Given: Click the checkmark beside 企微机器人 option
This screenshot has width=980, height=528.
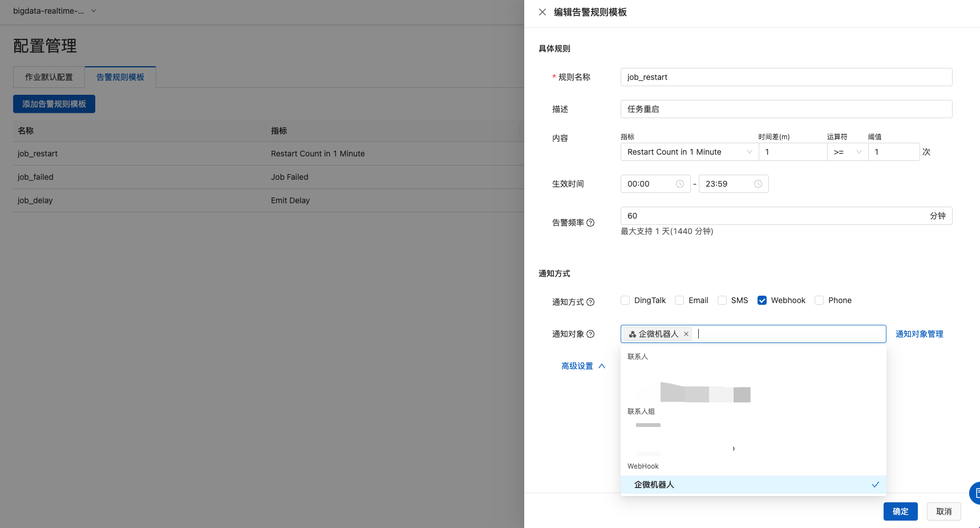Looking at the screenshot, I should coord(876,485).
